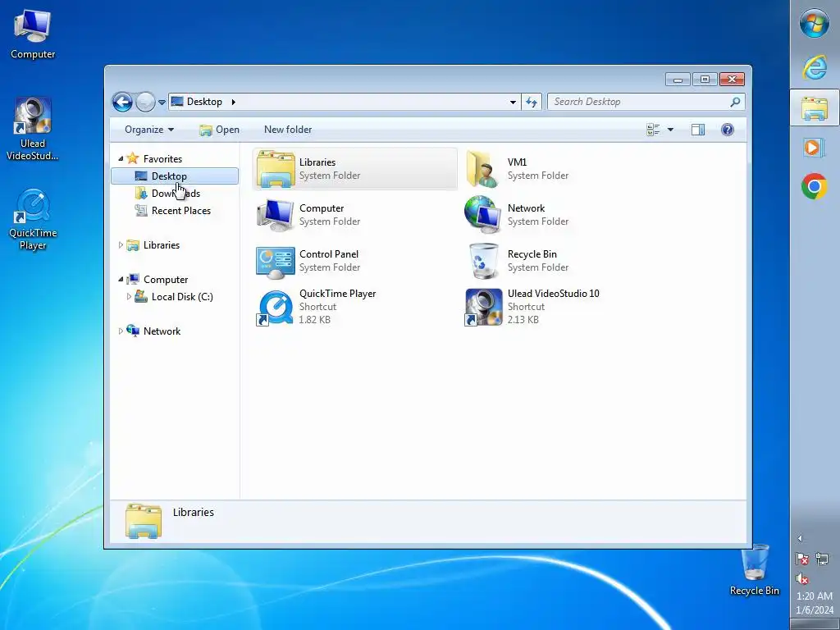
Task: Click the Windows Explorer taskbar button
Action: point(815,107)
